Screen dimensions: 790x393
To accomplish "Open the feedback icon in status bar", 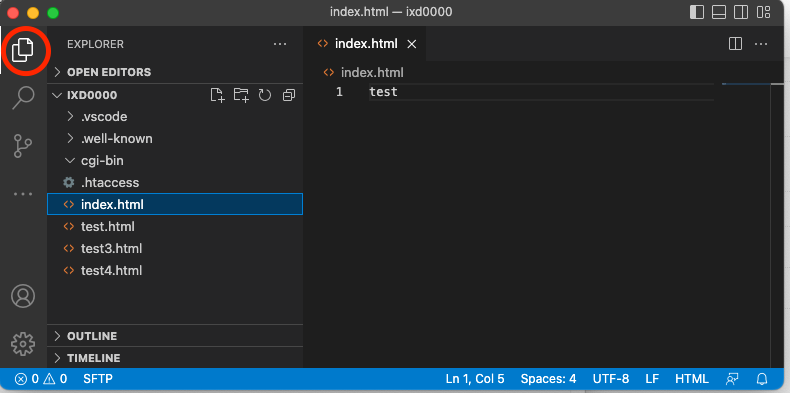I will pyautogui.click(x=732, y=379).
